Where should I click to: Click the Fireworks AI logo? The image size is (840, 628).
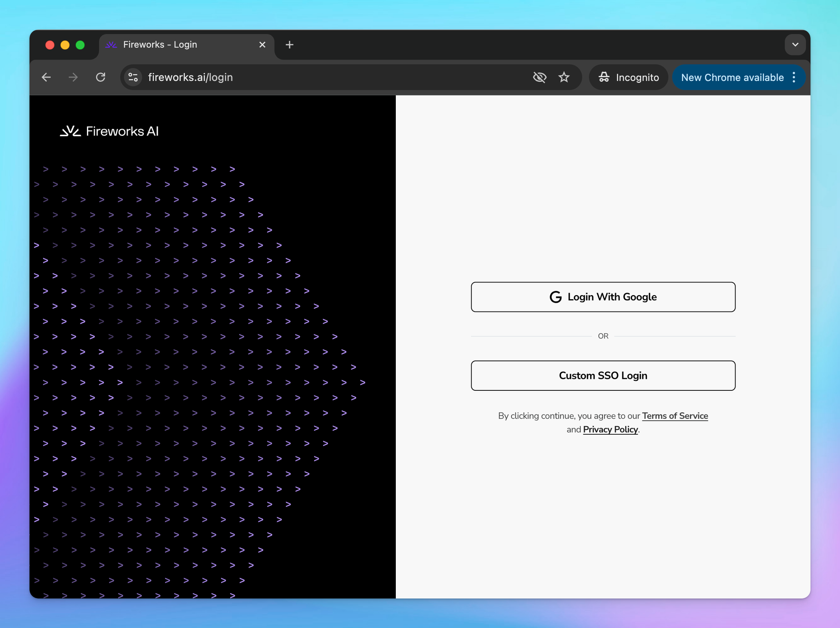(x=109, y=131)
